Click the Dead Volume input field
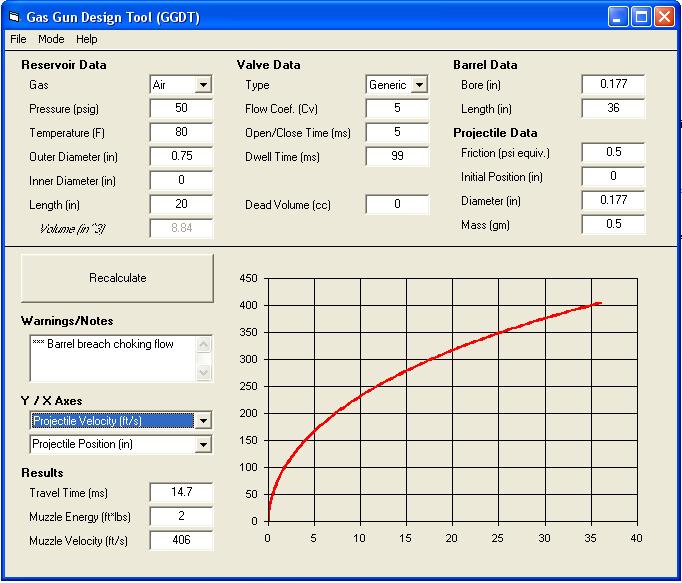Image resolution: width=682 pixels, height=583 pixels. (397, 204)
